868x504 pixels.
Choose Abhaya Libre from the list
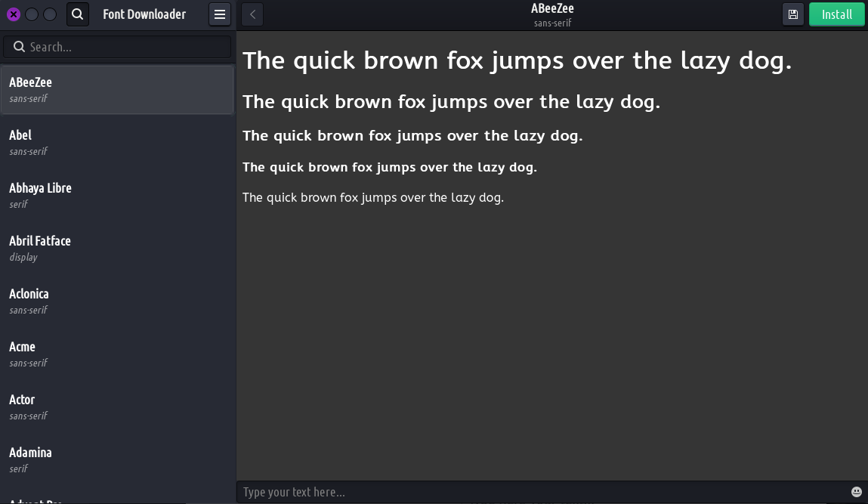117,195
